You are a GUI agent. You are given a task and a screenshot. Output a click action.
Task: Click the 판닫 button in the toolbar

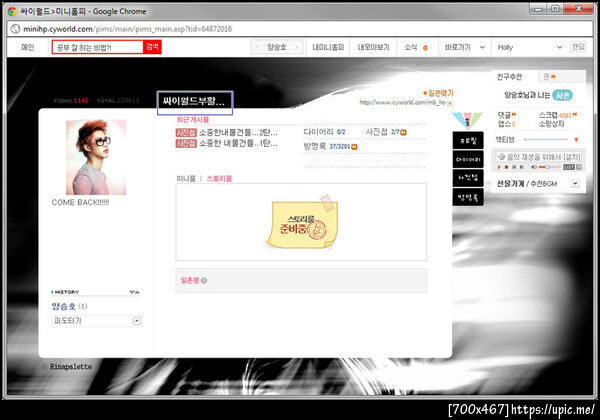(x=578, y=47)
